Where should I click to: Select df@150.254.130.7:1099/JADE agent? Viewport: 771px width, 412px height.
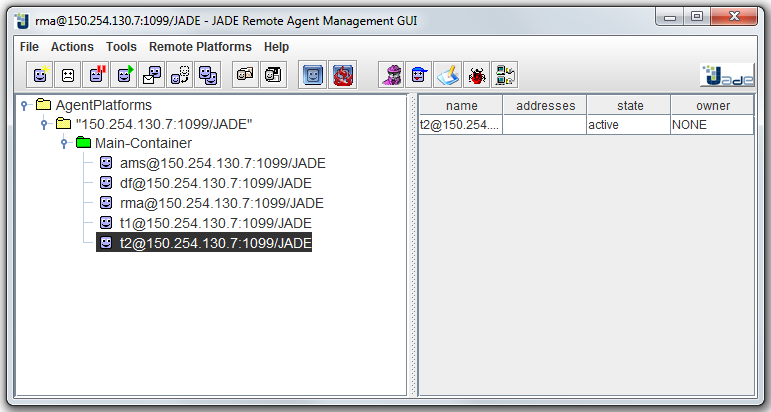(215, 183)
